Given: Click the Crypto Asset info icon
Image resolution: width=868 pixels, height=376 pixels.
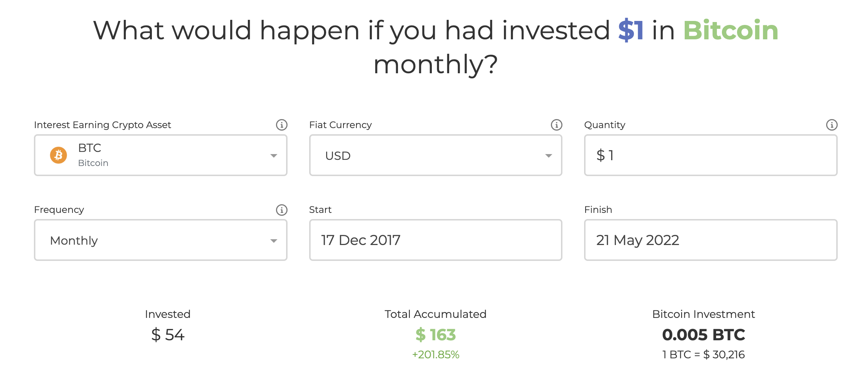Looking at the screenshot, I should coord(281,125).
